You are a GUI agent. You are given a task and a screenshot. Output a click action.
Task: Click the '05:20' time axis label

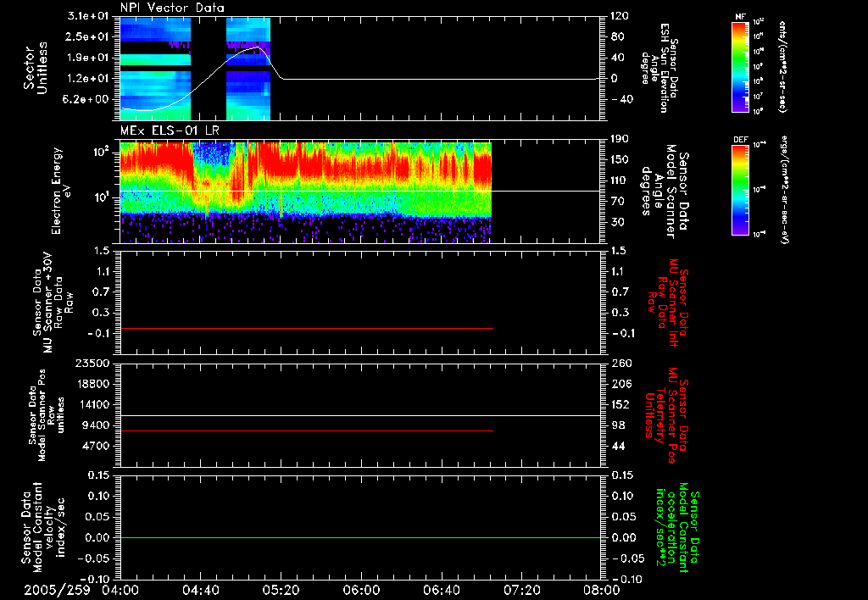pyautogui.click(x=281, y=590)
